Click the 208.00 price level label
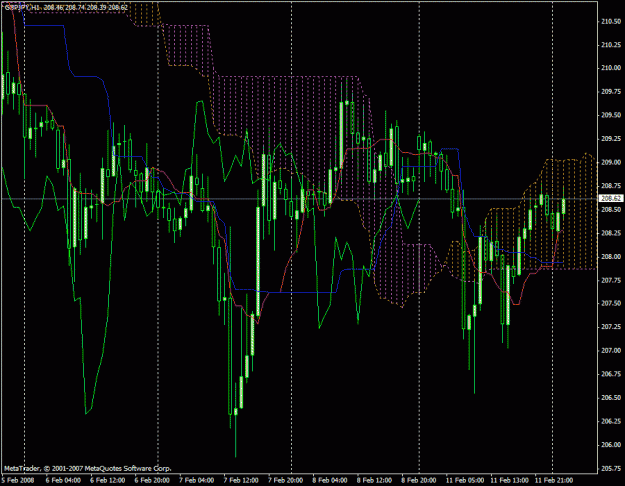The width and height of the screenshot is (625, 486). 610,256
